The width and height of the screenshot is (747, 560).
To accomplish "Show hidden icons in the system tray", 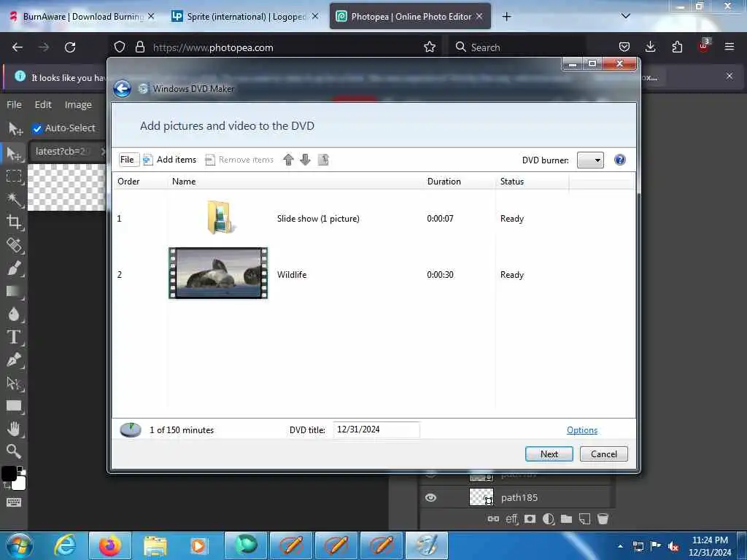I will [620, 546].
